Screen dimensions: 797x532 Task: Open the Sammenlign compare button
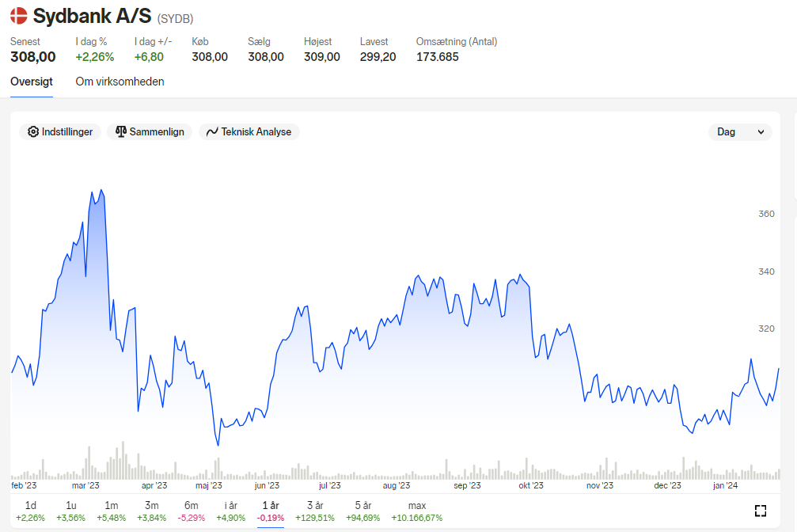(150, 131)
